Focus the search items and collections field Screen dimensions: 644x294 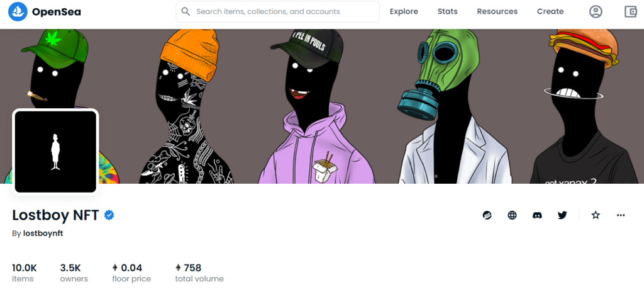277,11
